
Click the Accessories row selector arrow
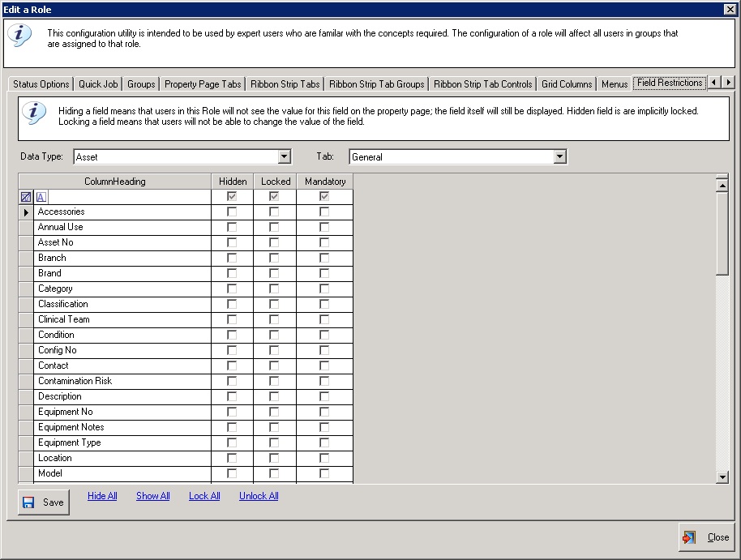pos(26,212)
